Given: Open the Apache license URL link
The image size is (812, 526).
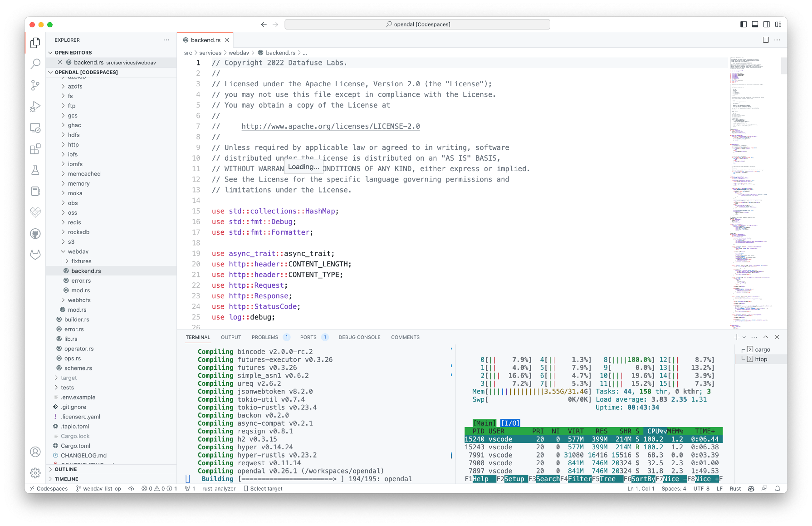Looking at the screenshot, I should pyautogui.click(x=330, y=127).
